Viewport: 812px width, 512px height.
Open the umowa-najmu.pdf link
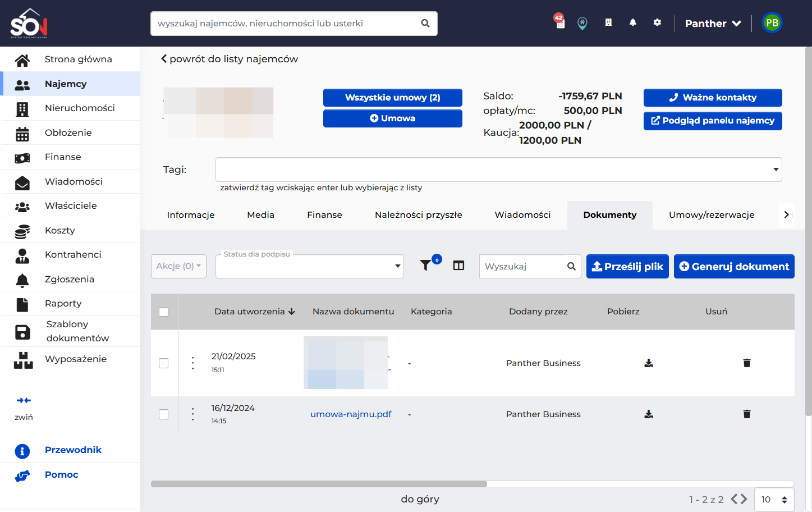(x=351, y=414)
